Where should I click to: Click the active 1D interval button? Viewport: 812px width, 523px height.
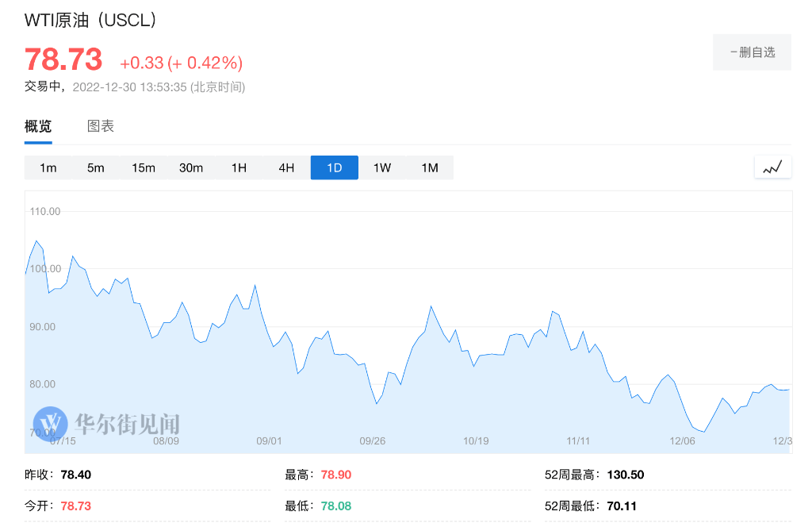point(334,167)
